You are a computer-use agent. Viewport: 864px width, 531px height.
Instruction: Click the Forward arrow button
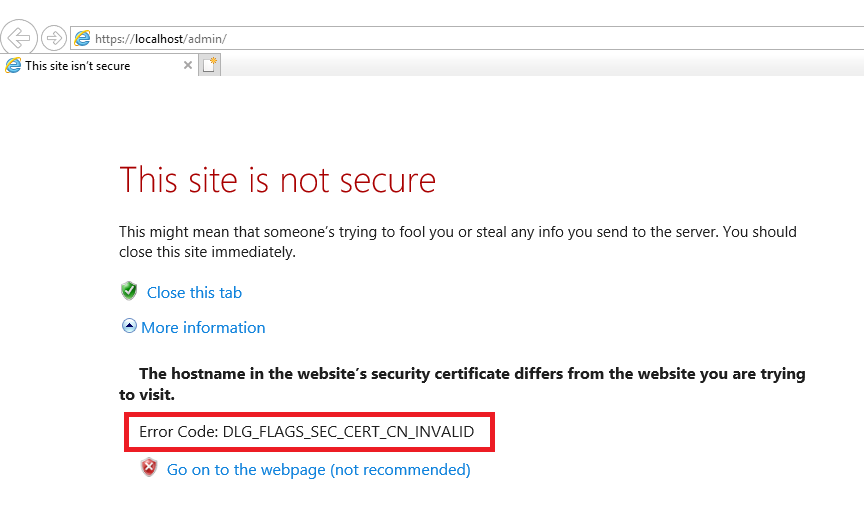pos(54,38)
